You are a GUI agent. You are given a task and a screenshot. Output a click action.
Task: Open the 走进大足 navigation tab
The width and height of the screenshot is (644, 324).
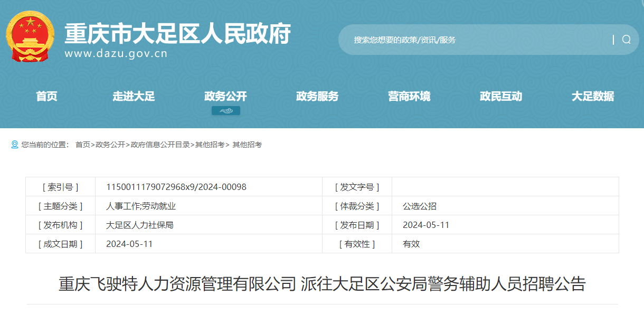(x=134, y=96)
